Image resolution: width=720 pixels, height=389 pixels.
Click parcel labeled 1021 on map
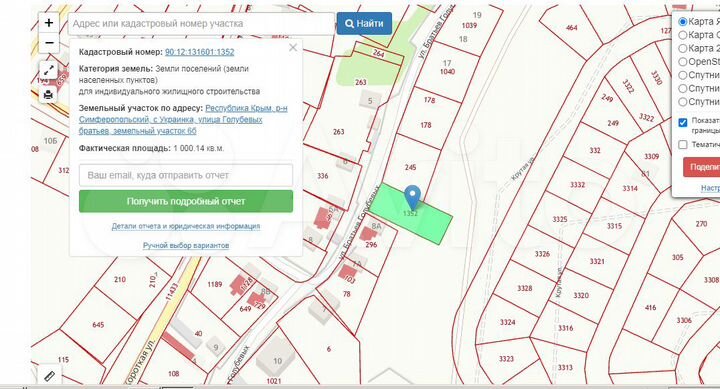point(273,381)
